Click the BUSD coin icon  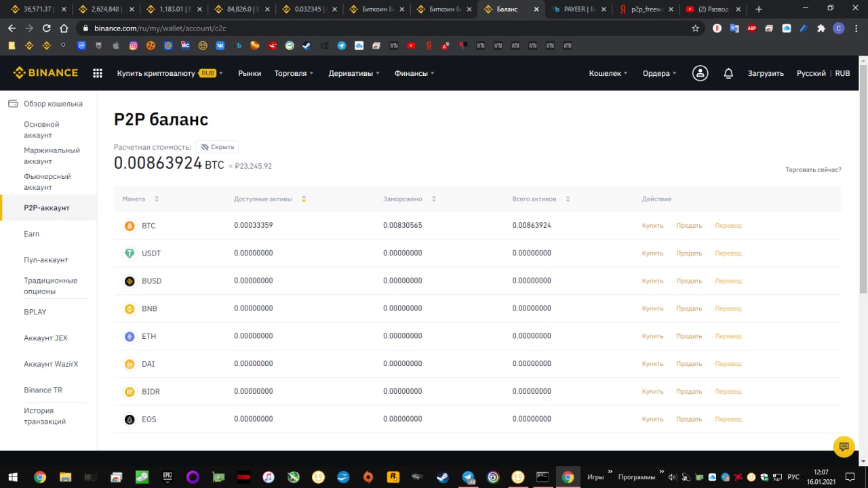click(x=130, y=281)
